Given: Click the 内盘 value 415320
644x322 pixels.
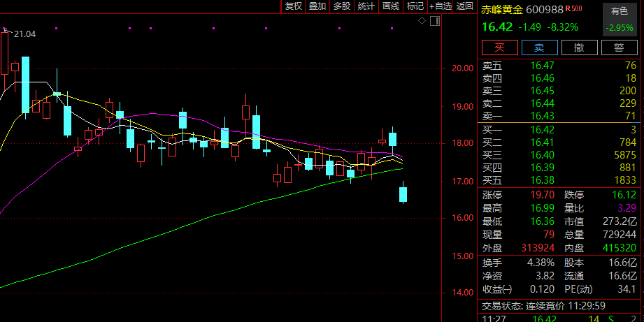Looking at the screenshot, I should (x=620, y=248).
